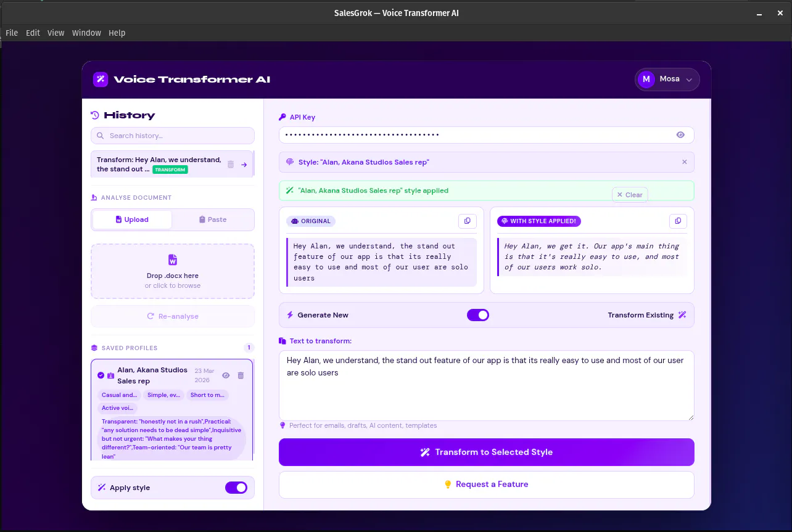The width and height of the screenshot is (792, 532).
Task: Click the wand icon in the green status banner
Action: [290, 190]
